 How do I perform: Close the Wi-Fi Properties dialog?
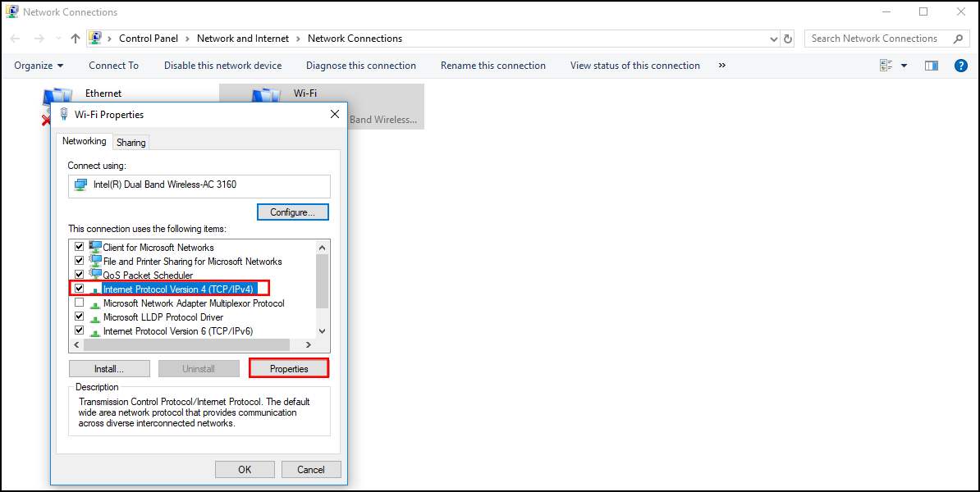(334, 114)
